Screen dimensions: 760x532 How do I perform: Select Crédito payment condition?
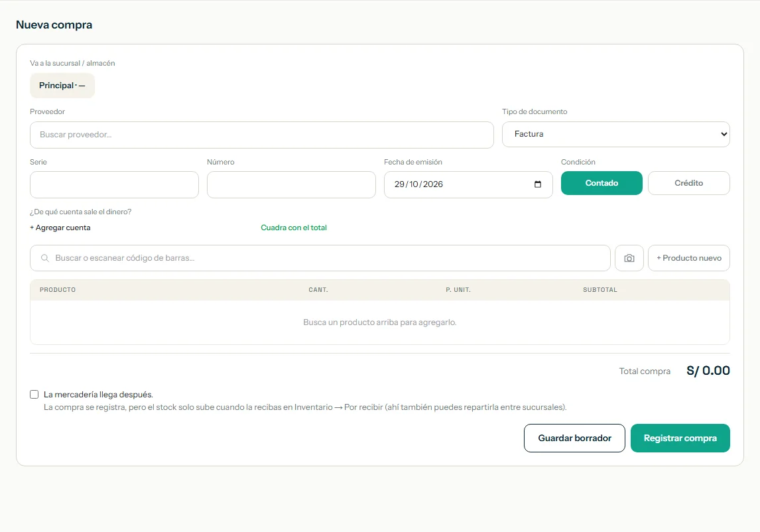point(689,183)
